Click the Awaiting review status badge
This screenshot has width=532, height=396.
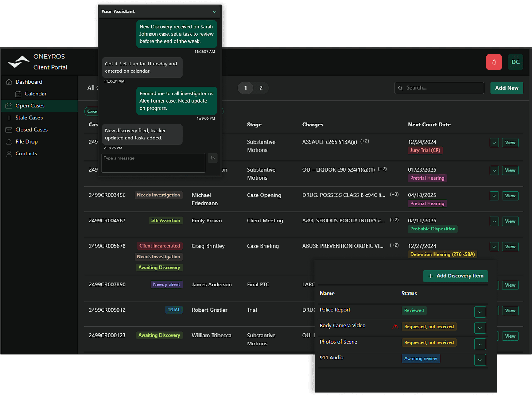(x=421, y=359)
